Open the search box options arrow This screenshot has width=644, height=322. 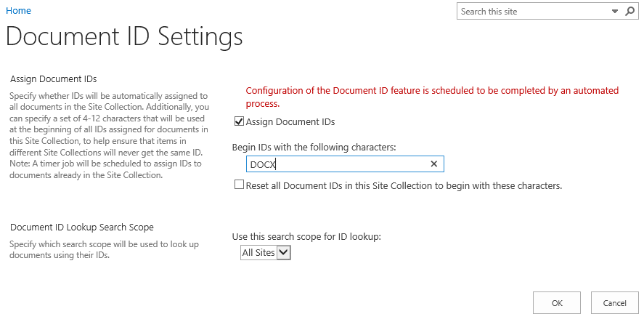coord(615,12)
